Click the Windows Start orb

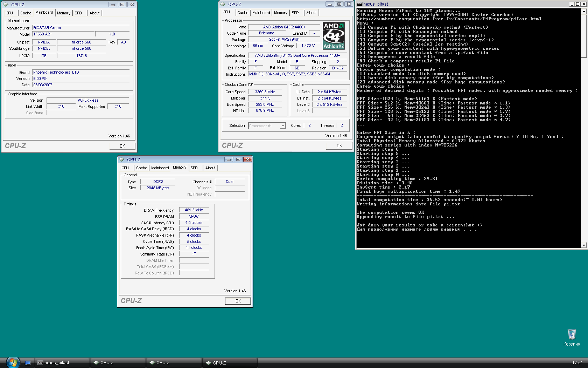[13, 362]
